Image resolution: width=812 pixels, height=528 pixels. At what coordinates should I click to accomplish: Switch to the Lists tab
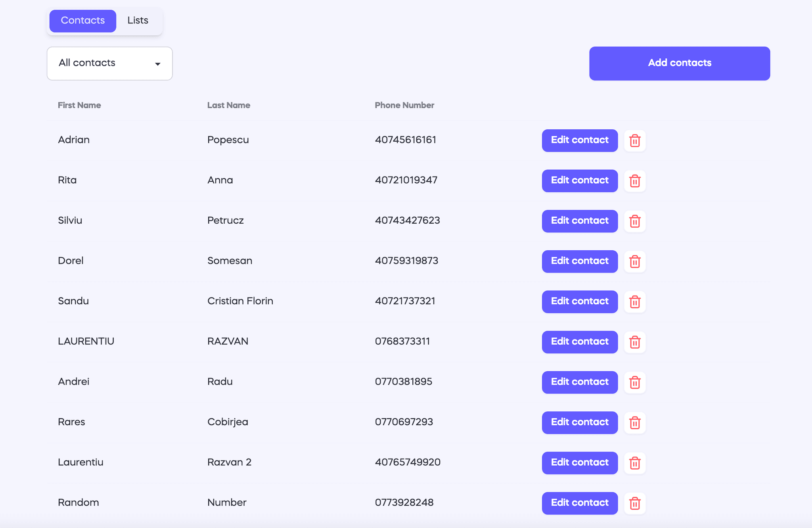tap(138, 21)
